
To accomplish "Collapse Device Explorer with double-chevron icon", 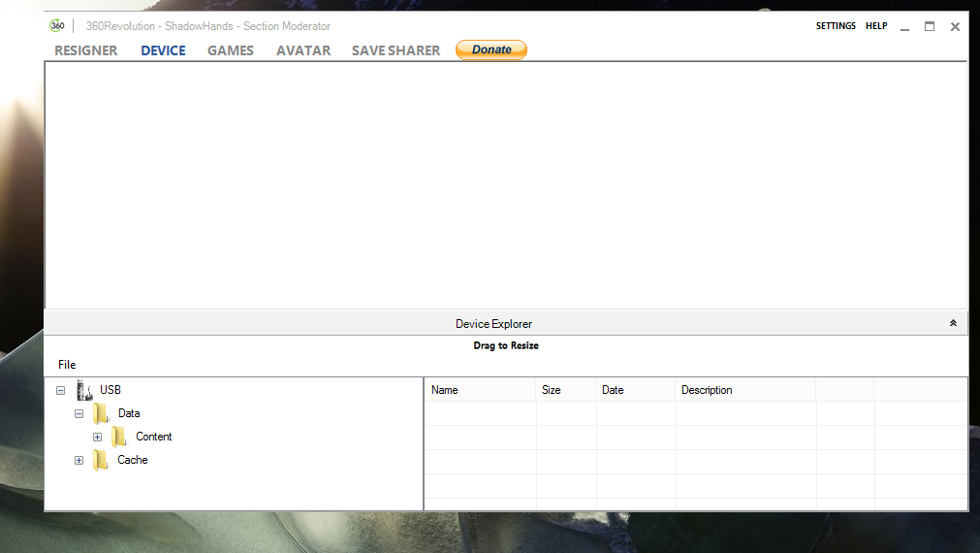I will (953, 324).
